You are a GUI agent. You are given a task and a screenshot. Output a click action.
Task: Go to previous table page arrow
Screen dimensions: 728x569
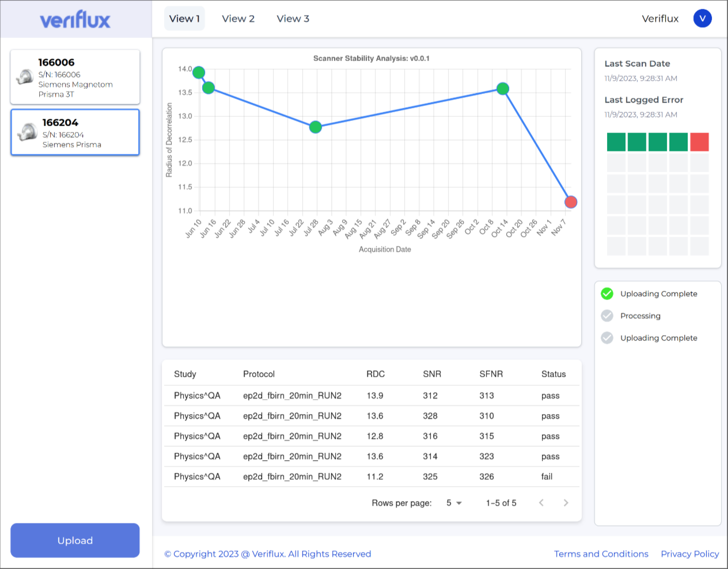[x=541, y=503]
